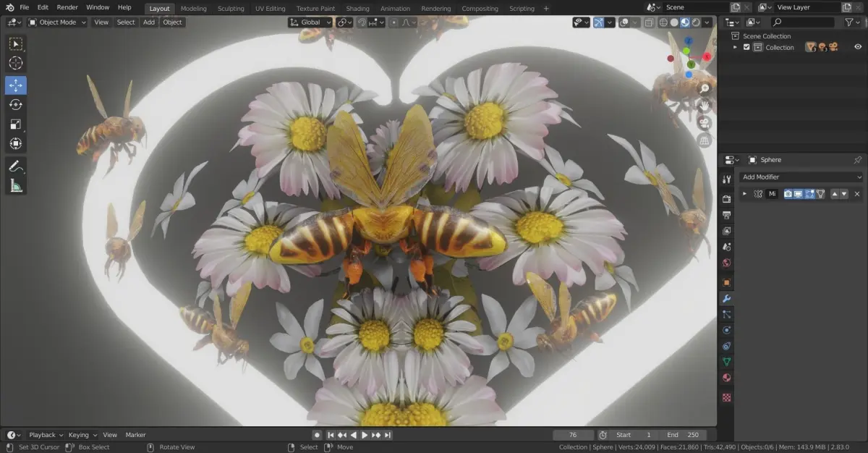The height and width of the screenshot is (453, 868).
Task: Switch to the Sculpting workspace tab
Action: 231,9
